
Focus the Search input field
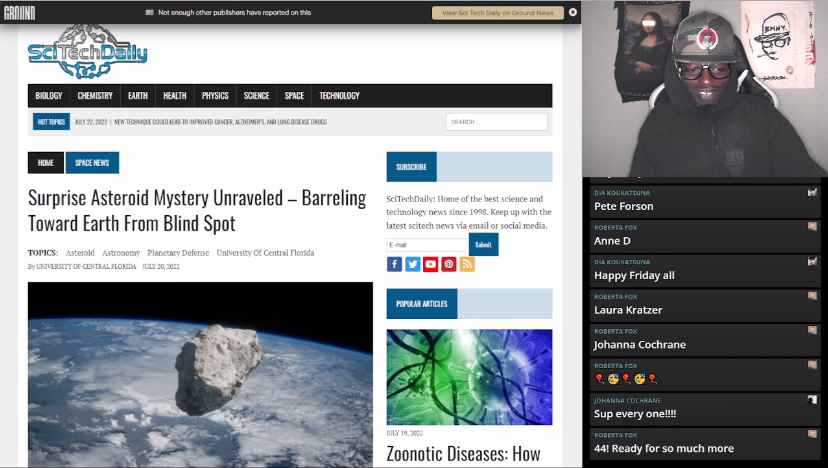point(496,122)
